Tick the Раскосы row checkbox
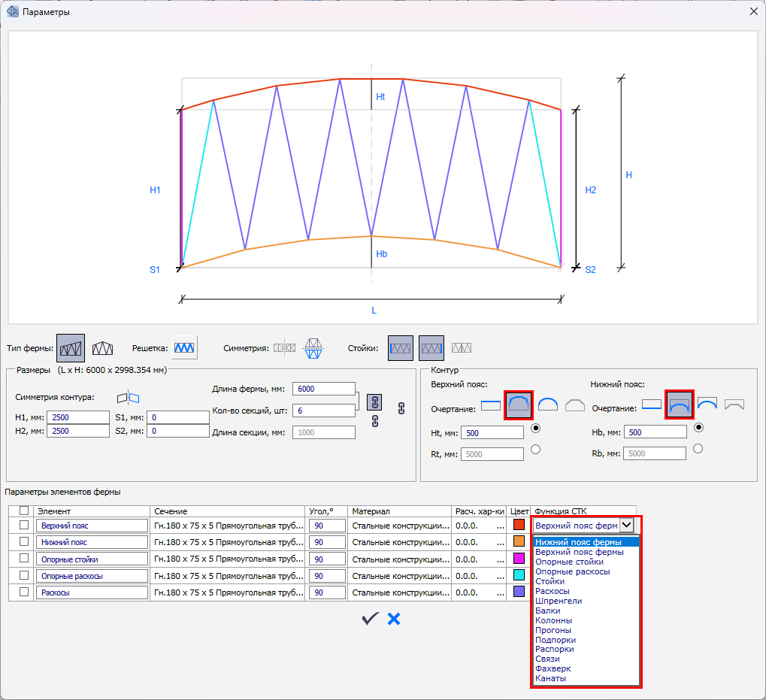Image resolution: width=766 pixels, height=700 pixels. (24, 592)
